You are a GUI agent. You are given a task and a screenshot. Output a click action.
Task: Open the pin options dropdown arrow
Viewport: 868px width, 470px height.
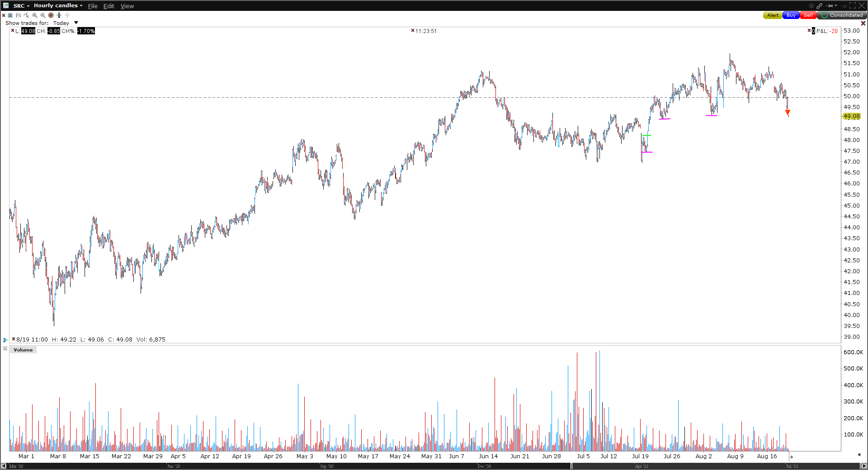(x=836, y=6)
